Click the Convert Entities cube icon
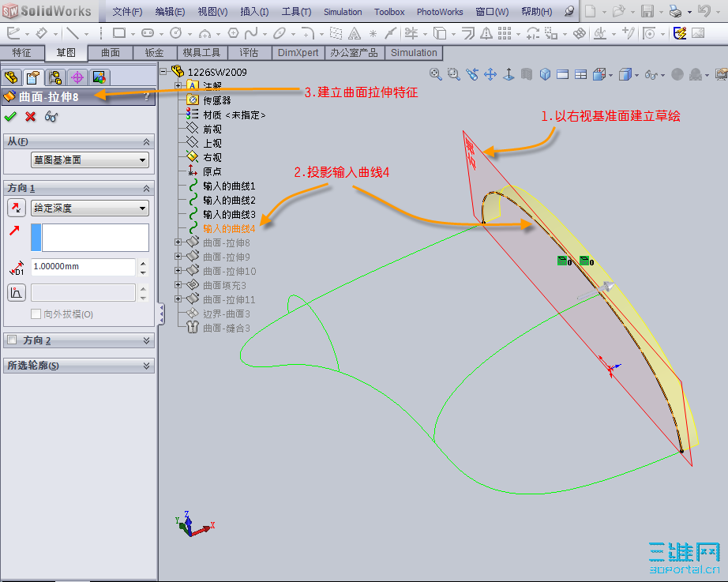This screenshot has height=582, width=728. [439, 33]
